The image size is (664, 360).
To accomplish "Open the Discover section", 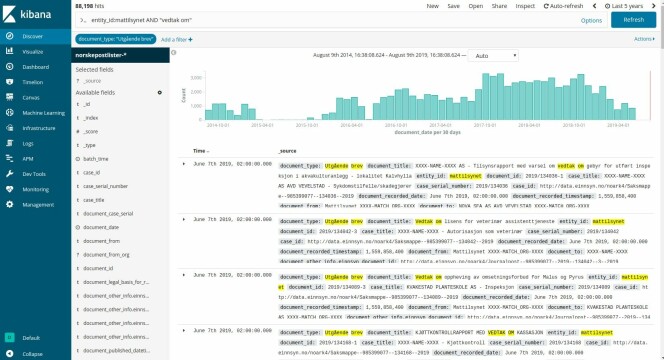I will (36, 36).
